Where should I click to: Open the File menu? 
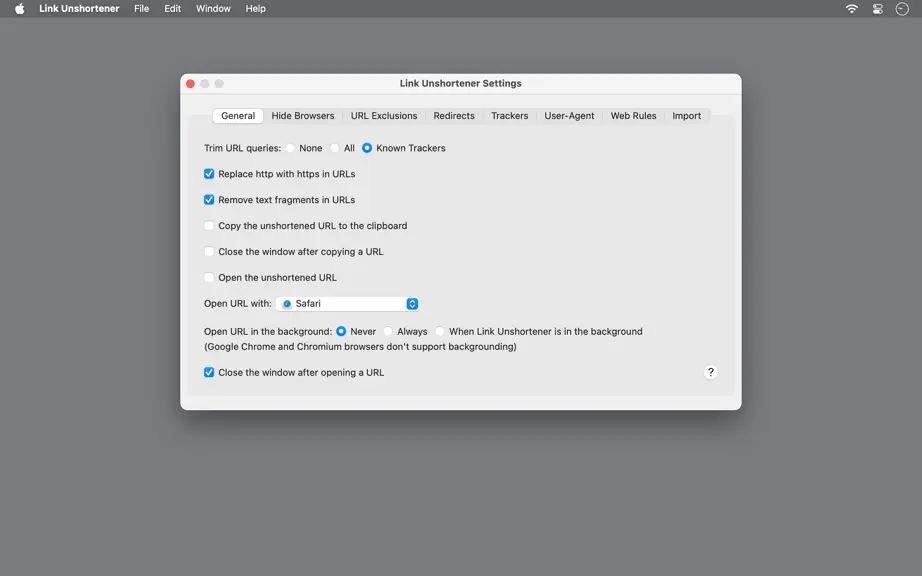(142, 9)
